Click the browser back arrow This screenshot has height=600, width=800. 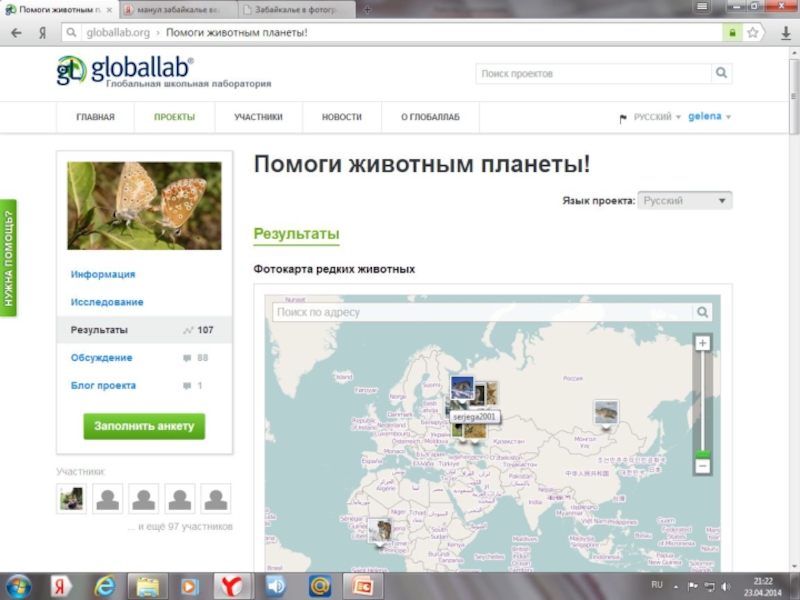(x=16, y=32)
